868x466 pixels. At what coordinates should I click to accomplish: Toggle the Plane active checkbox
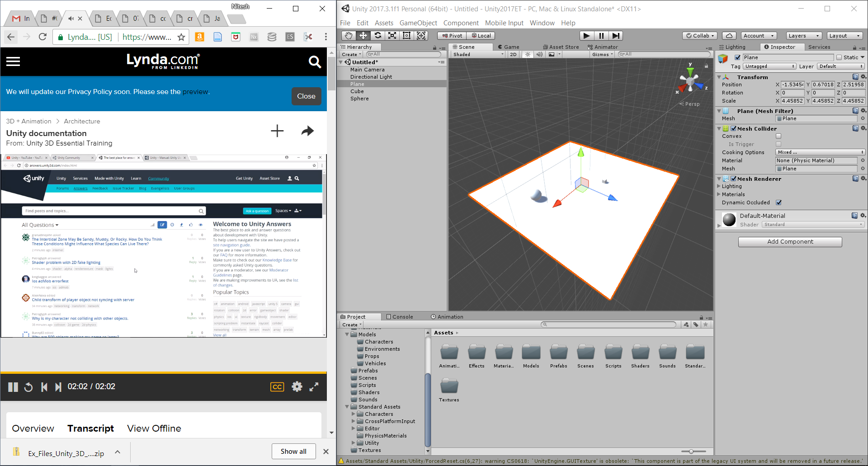(x=738, y=57)
